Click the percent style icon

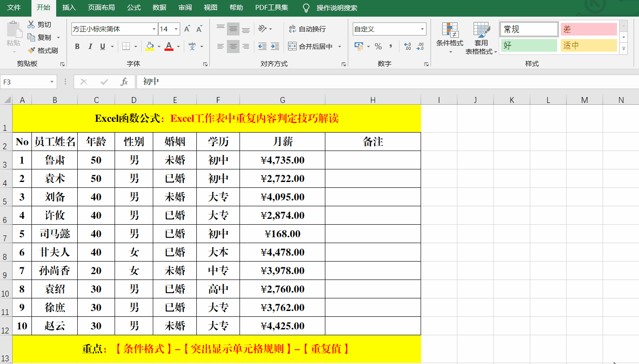(x=378, y=46)
